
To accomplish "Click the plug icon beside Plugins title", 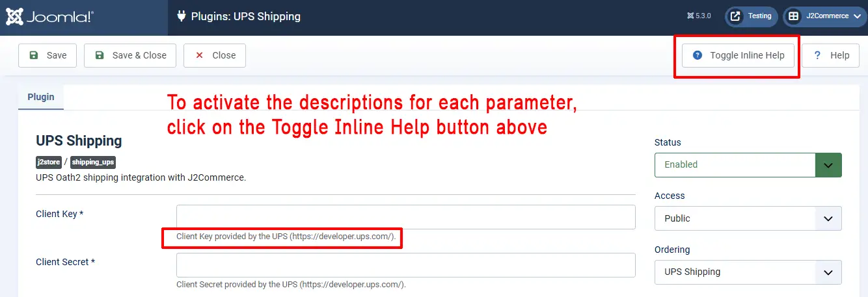I will [x=181, y=16].
